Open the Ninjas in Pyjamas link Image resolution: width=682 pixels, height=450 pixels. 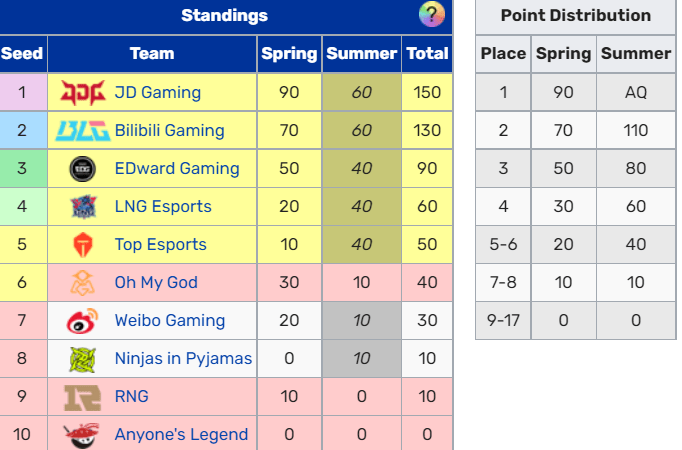(x=183, y=359)
